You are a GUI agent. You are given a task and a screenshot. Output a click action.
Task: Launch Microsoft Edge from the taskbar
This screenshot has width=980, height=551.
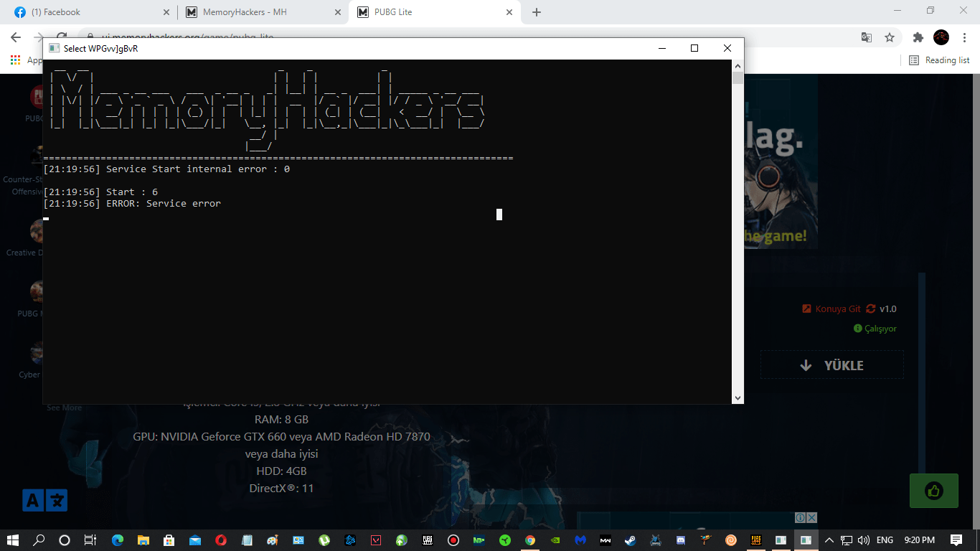118,540
